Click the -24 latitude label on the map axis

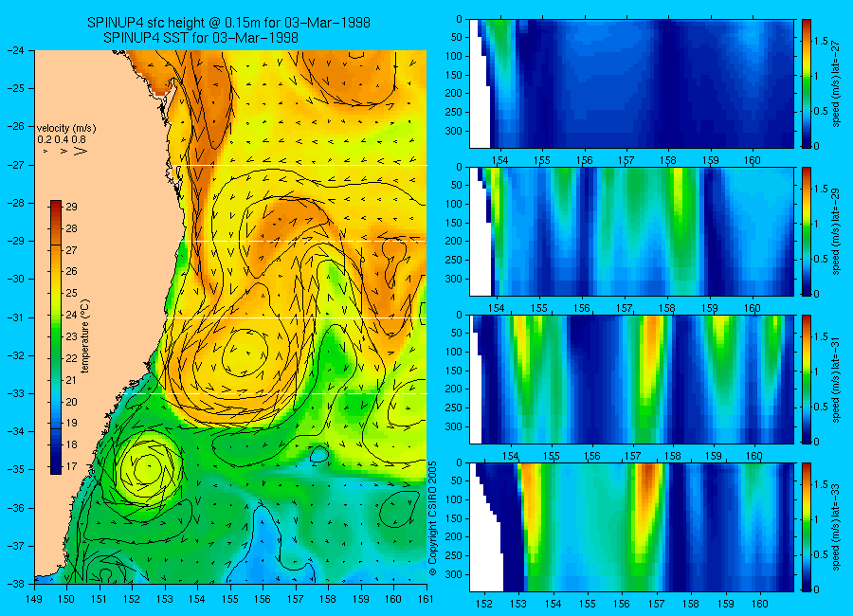[16, 50]
